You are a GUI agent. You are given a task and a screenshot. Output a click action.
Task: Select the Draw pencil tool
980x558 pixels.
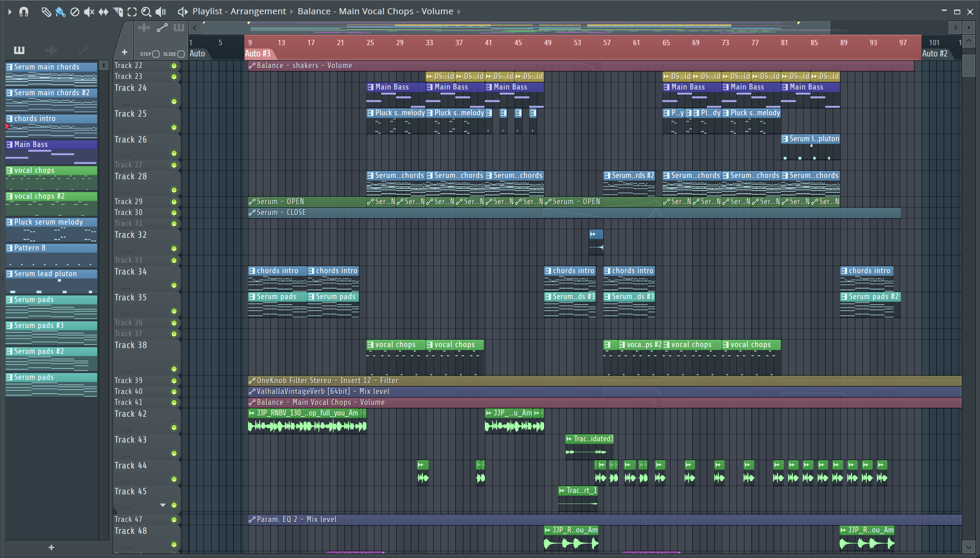(46, 12)
